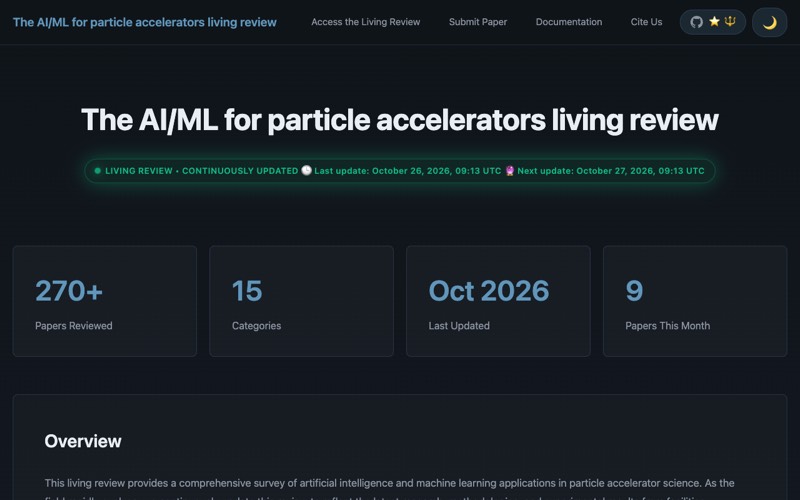Screen dimensions: 800x500
Task: Open Access the Living Review menu item
Action: (366, 22)
